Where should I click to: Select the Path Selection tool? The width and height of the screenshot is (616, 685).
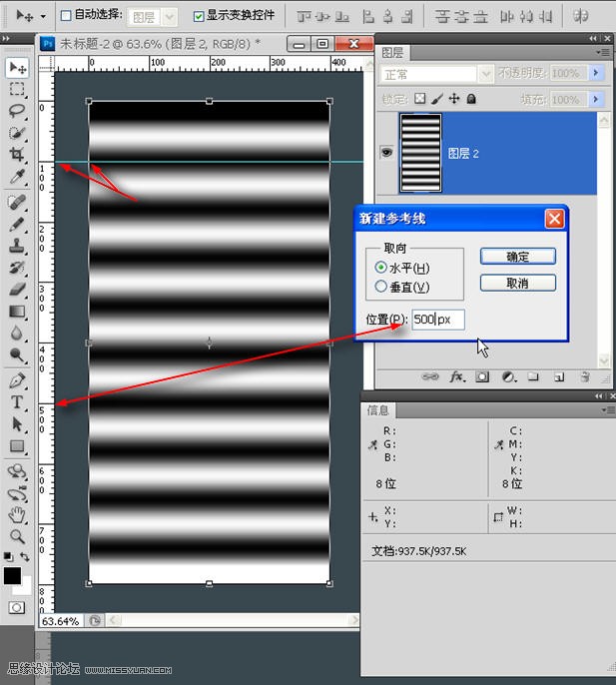point(18,423)
